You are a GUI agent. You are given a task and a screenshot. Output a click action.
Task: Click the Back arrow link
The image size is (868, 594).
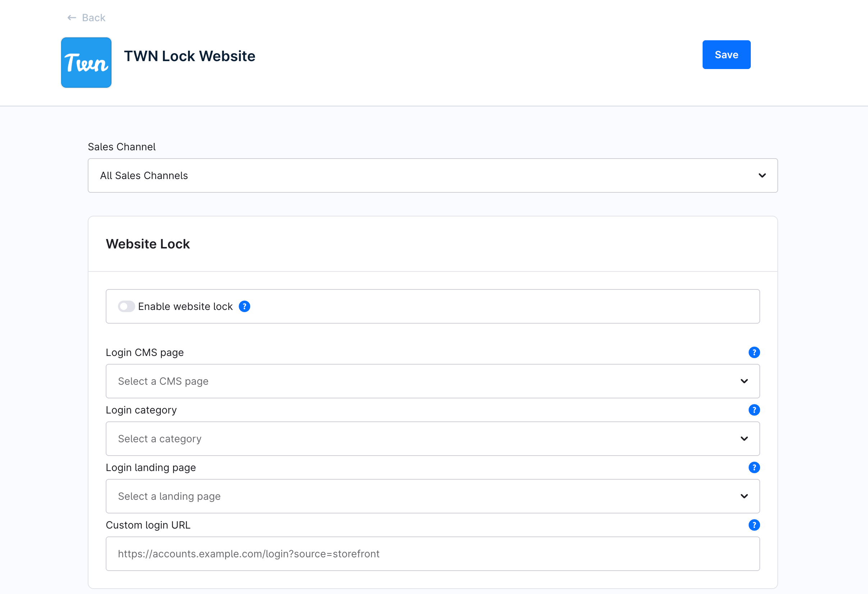(x=86, y=18)
